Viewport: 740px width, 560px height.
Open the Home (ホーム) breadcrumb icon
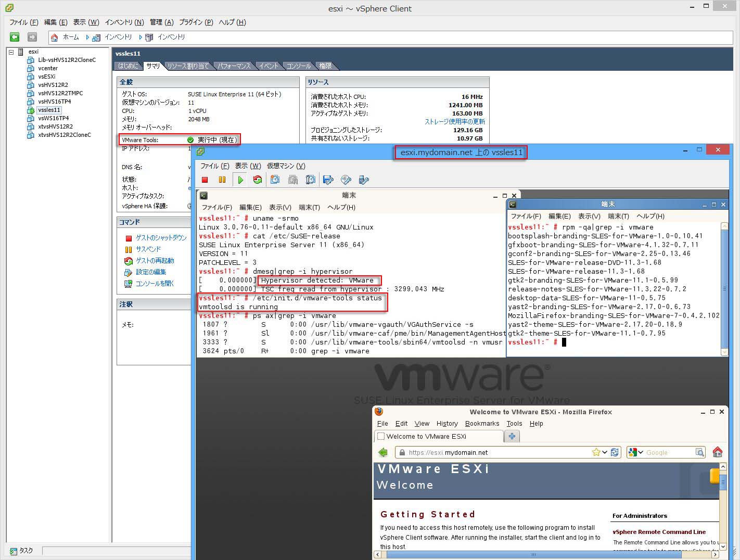click(x=55, y=37)
